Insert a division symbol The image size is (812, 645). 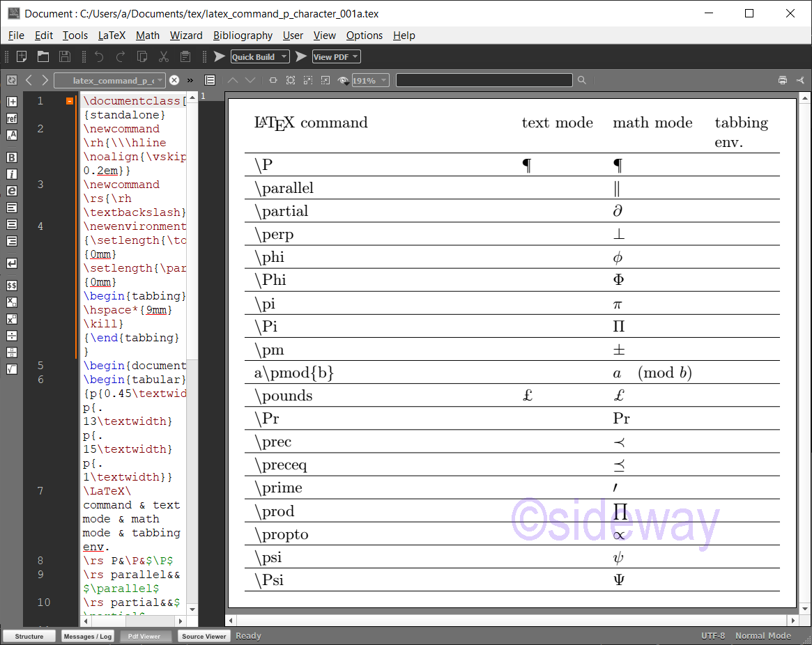click(x=12, y=336)
